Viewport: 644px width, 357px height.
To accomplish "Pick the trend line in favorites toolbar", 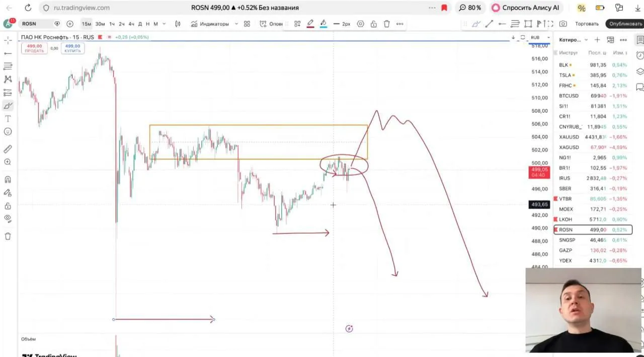I will (x=489, y=24).
